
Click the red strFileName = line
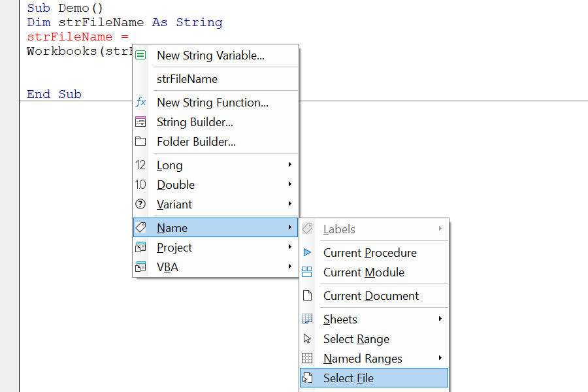click(78, 37)
